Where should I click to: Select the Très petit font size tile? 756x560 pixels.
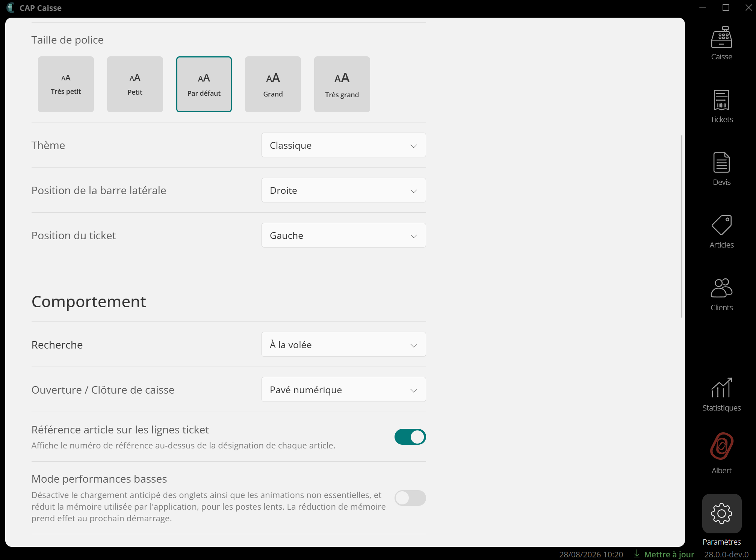66,84
